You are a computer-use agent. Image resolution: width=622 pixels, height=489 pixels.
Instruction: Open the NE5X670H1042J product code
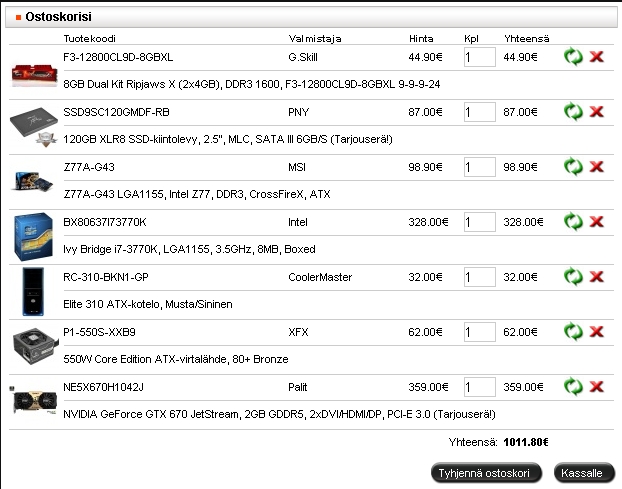coord(104,386)
